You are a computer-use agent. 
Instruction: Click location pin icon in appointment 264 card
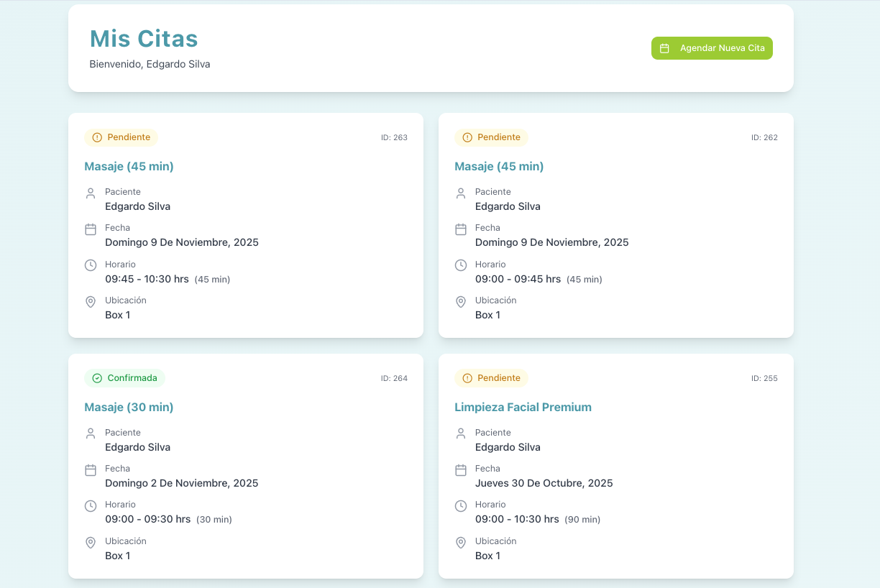[91, 543]
